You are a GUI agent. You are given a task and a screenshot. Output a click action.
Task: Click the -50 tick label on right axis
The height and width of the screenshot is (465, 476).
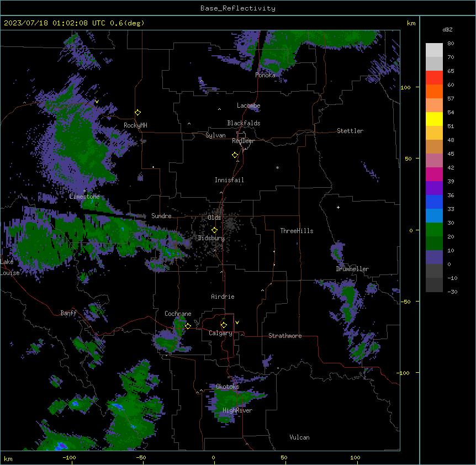pyautogui.click(x=405, y=302)
